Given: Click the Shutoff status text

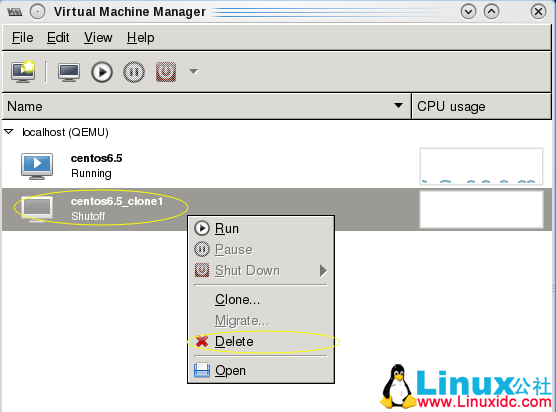Looking at the screenshot, I should [88, 216].
